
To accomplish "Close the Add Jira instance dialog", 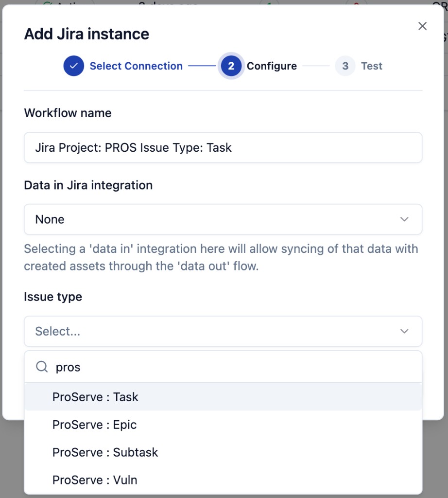I will (x=422, y=26).
